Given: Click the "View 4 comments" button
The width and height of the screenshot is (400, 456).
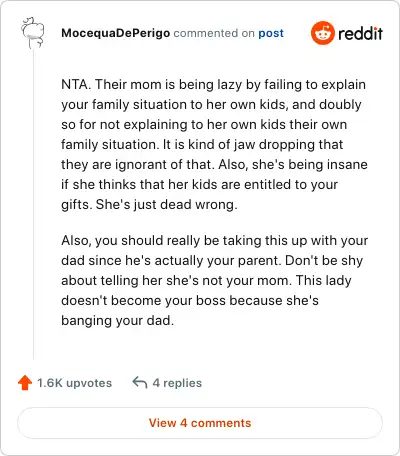Looking at the screenshot, I should (x=200, y=423).
